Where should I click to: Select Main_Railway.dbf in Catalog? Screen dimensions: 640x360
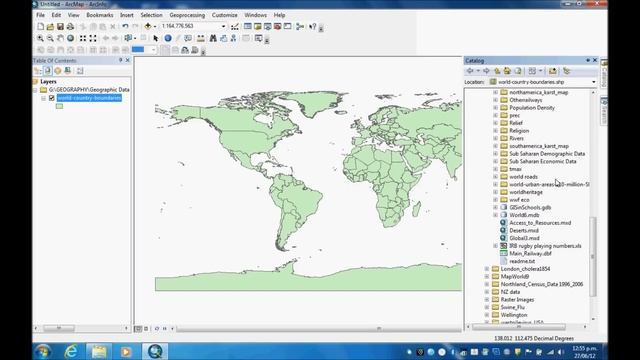(x=530, y=253)
